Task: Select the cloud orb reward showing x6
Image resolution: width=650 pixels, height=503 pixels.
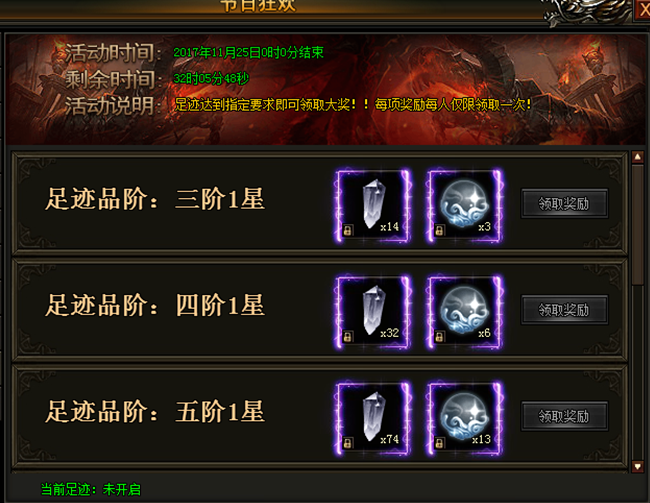Action: 465,312
